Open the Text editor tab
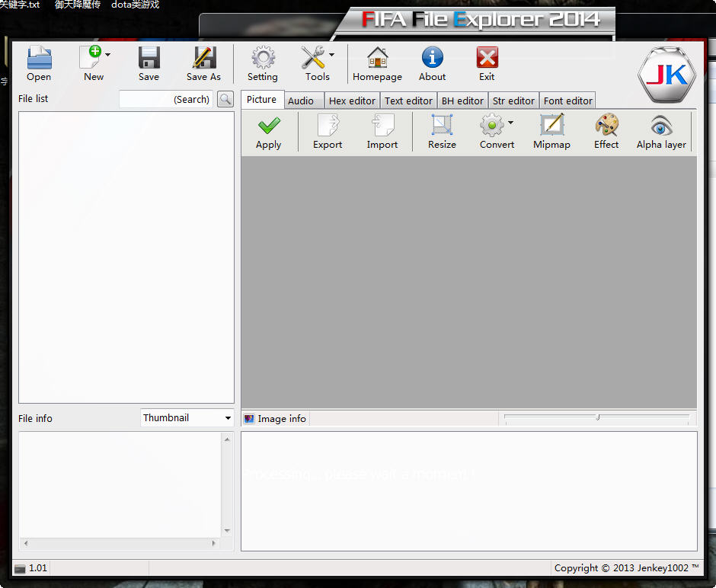The height and width of the screenshot is (588, 716). pos(408,101)
